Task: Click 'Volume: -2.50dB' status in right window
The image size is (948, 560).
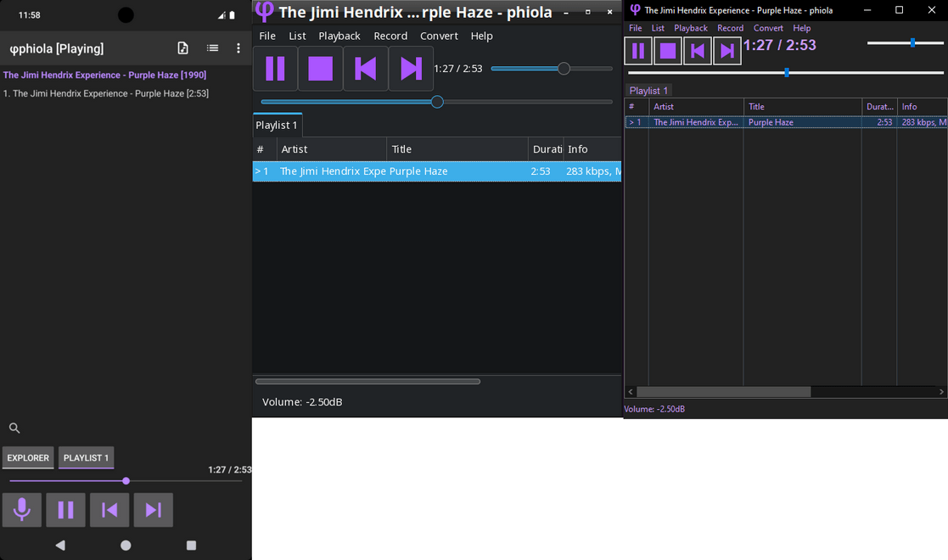Action: point(654,409)
